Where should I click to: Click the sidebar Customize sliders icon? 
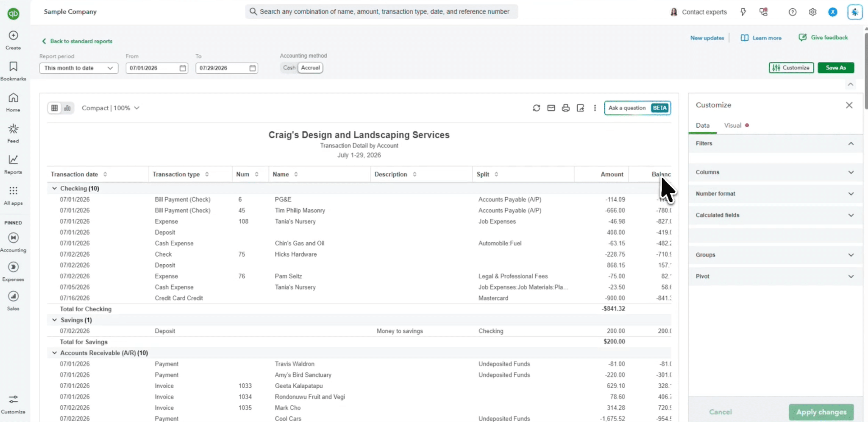coord(13,400)
